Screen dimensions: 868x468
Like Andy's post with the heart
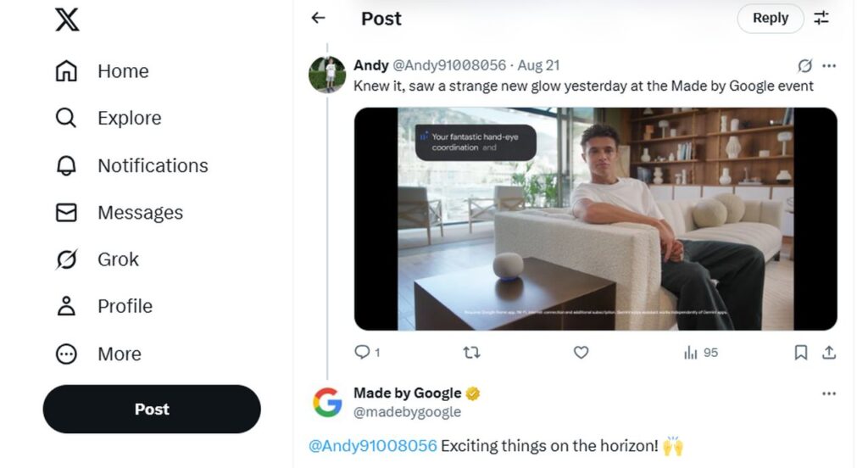click(x=581, y=352)
